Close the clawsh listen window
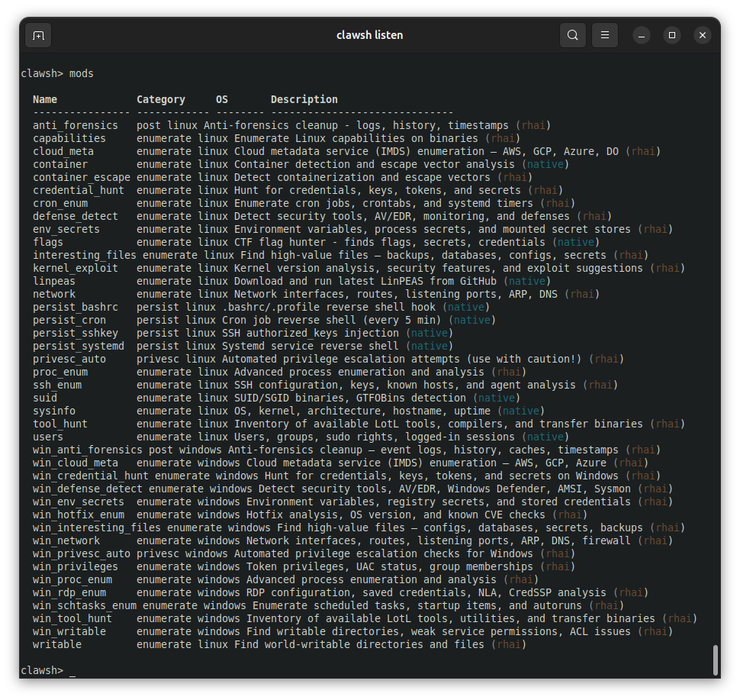 (703, 35)
